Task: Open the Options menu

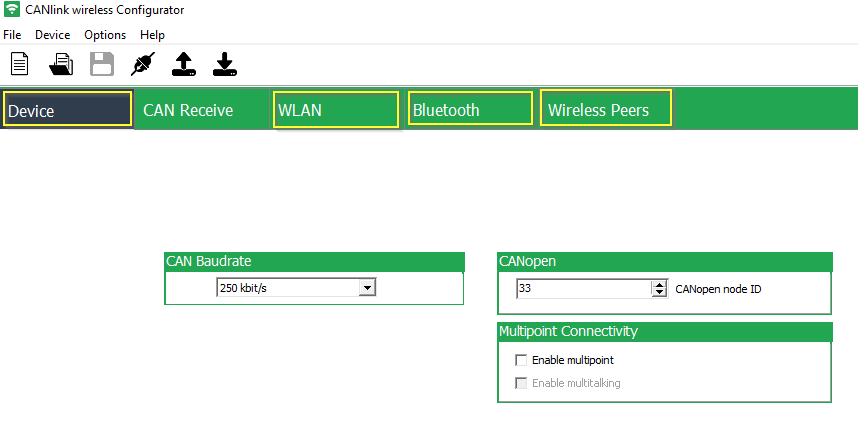Action: [x=105, y=35]
